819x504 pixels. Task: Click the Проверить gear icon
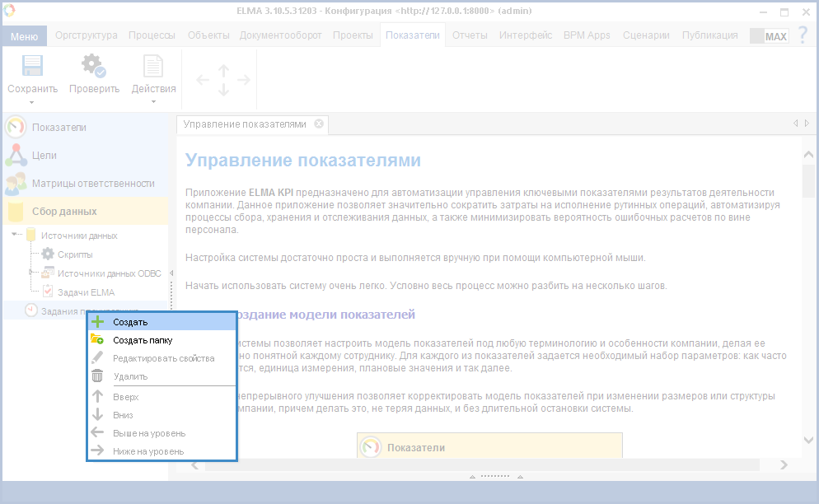[93, 66]
